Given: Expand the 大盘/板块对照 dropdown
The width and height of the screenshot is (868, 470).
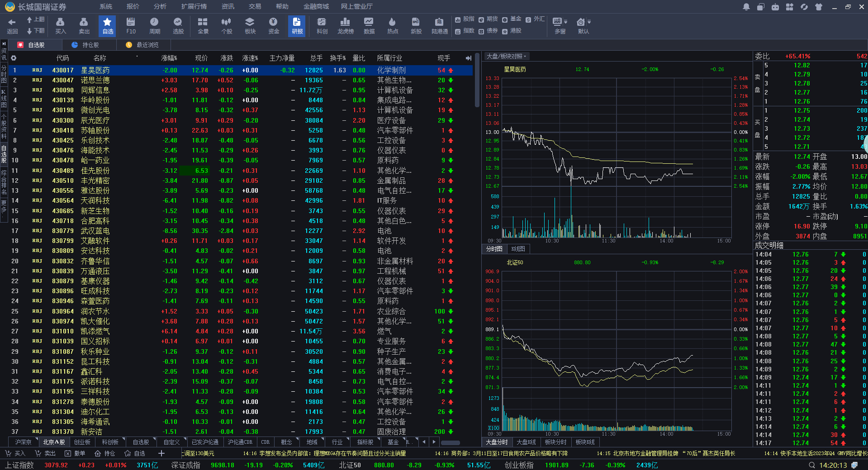Looking at the screenshot, I should pos(507,56).
